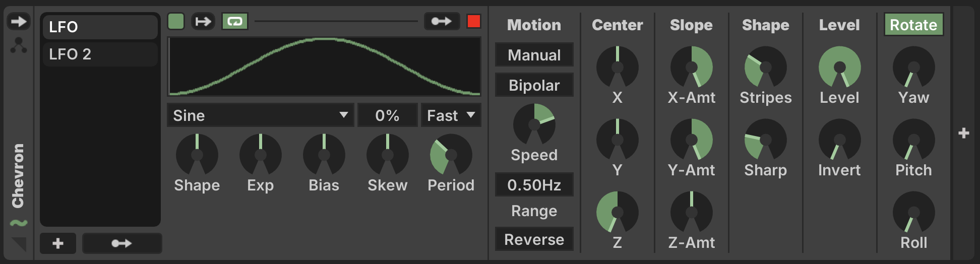Add a new modulator with plus button
The height and width of the screenshot is (264, 980).
(58, 243)
